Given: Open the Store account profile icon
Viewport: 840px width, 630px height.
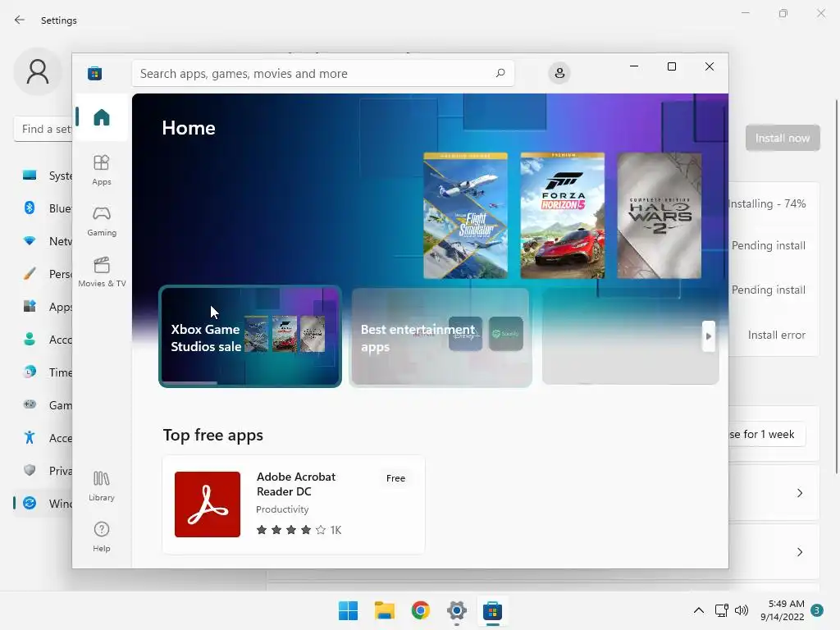Looking at the screenshot, I should [x=559, y=73].
